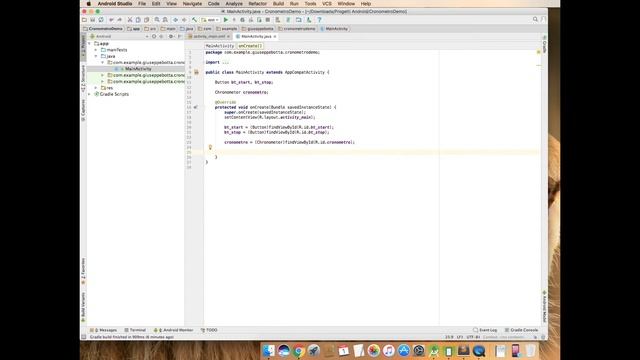This screenshot has width=640, height=360.
Task: Click the Open folder toolbar icon
Action: click(84, 20)
